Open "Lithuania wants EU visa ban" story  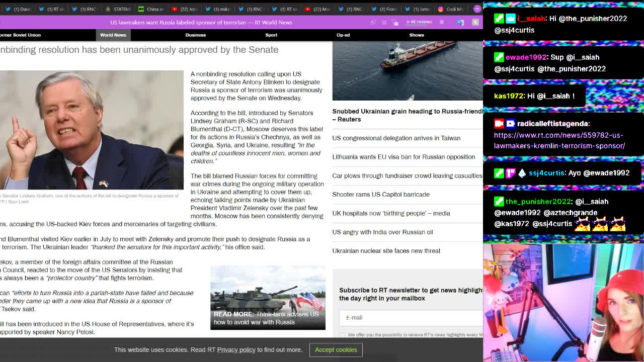[x=404, y=157]
